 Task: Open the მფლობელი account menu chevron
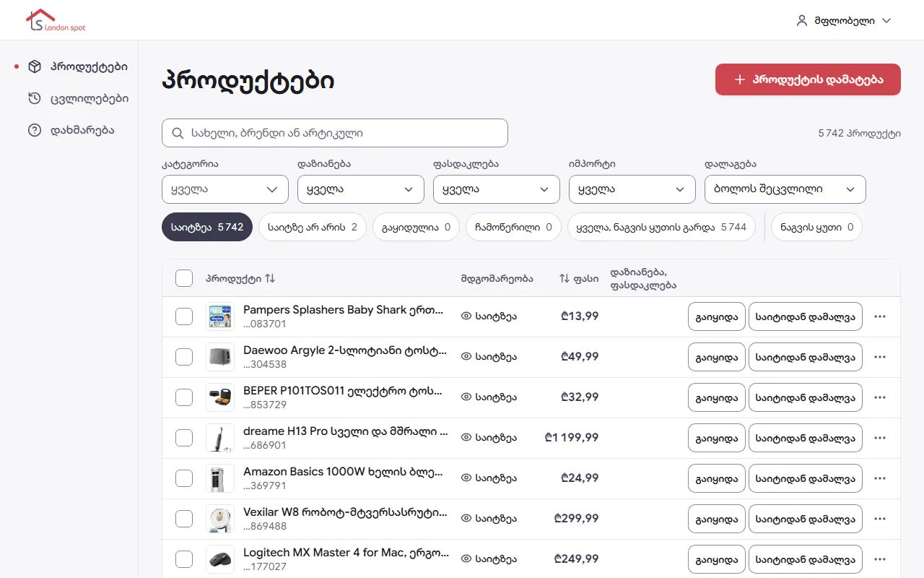pos(887,20)
